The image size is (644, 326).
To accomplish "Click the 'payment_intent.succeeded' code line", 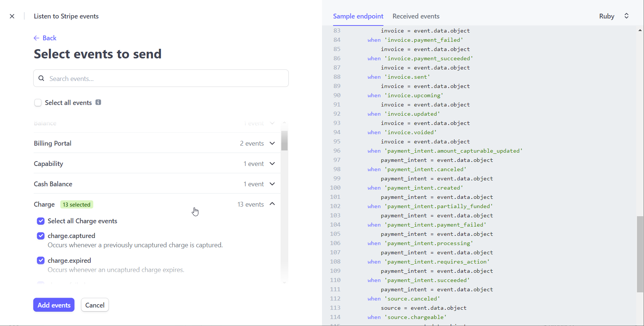I will click(x=419, y=280).
